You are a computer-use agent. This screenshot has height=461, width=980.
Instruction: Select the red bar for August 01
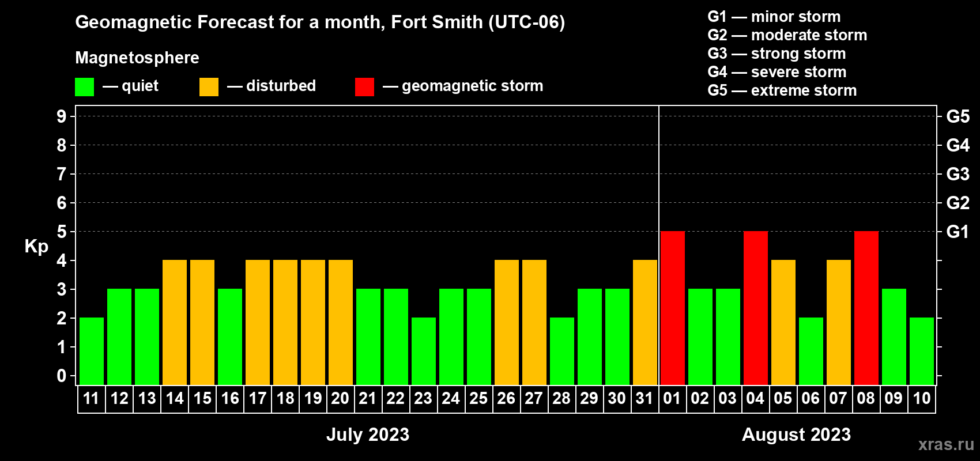coord(673,308)
